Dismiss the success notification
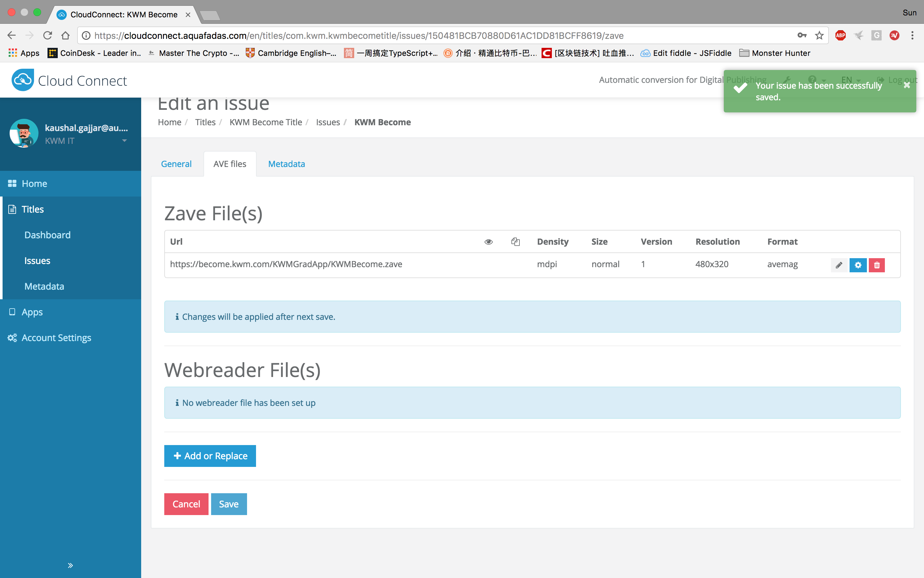The image size is (924, 578). click(x=907, y=85)
